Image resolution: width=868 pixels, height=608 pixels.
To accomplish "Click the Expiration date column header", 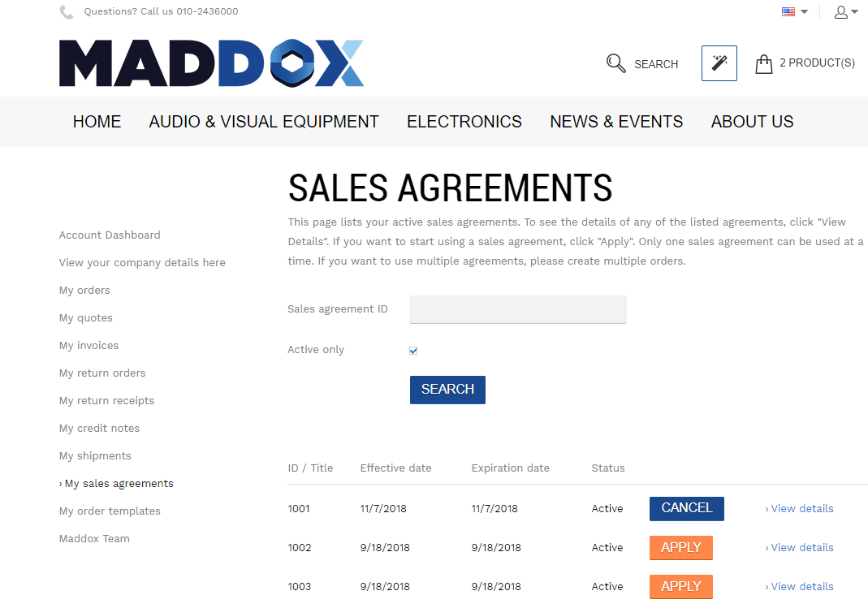I will point(511,468).
